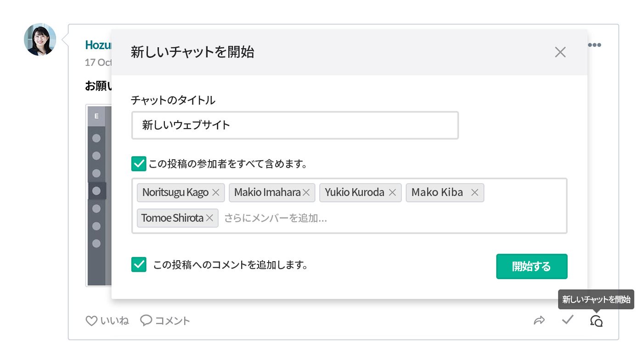The image size is (643, 364).
Task: Remove Noritsugu Kago with the chip's X icon
Action: 215,192
